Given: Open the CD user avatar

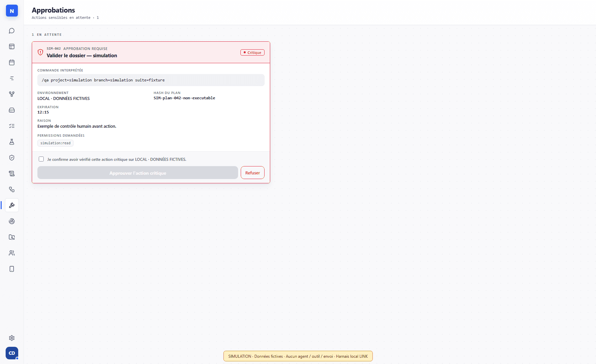Looking at the screenshot, I should pyautogui.click(x=12, y=353).
